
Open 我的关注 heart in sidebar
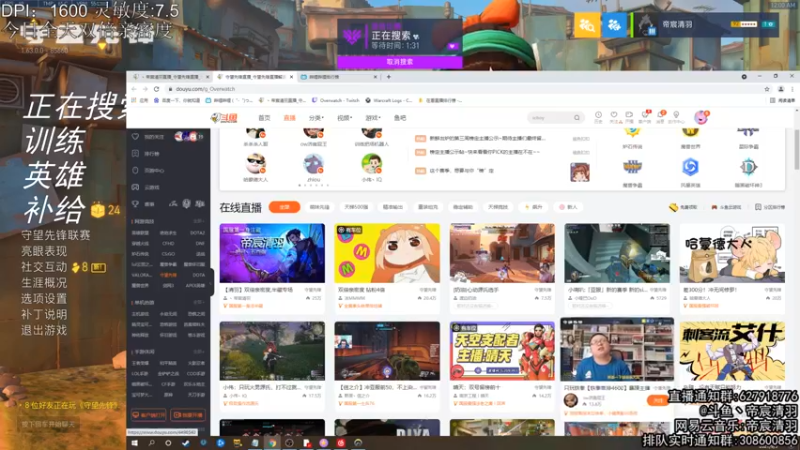tap(135, 137)
